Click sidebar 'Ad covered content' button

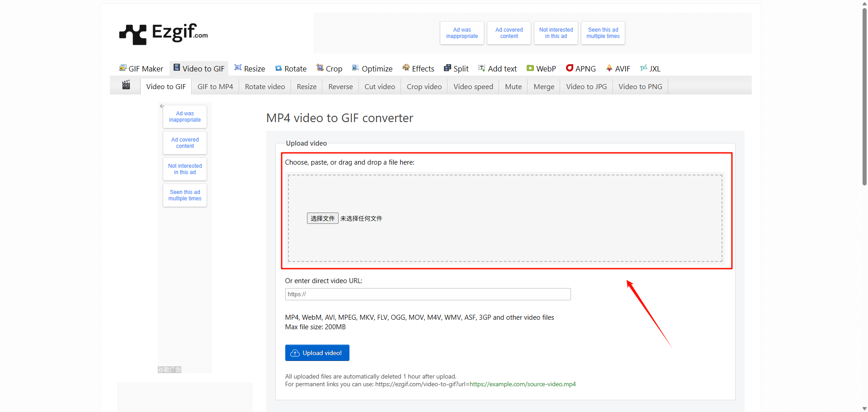pos(185,143)
